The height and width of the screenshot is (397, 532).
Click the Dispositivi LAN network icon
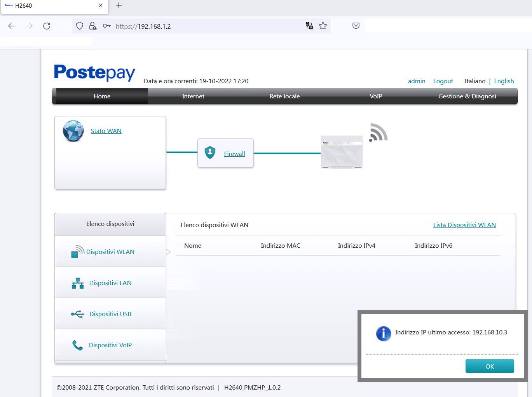[77, 283]
